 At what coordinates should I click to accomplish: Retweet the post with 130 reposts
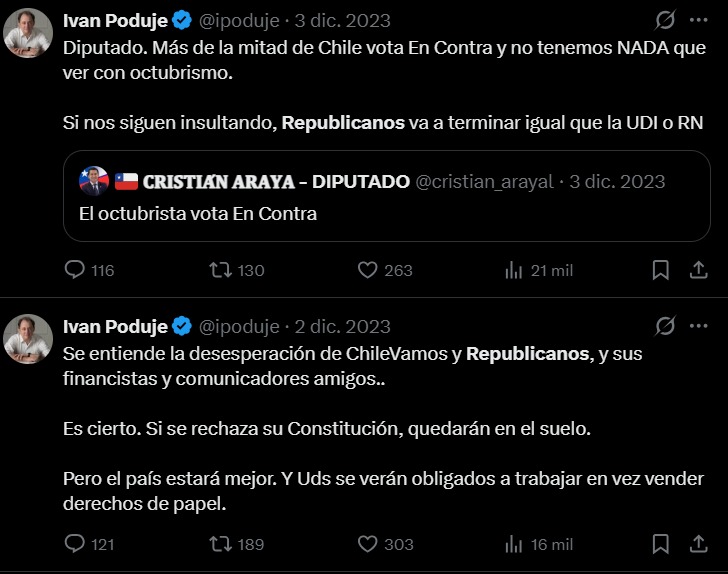(x=221, y=270)
